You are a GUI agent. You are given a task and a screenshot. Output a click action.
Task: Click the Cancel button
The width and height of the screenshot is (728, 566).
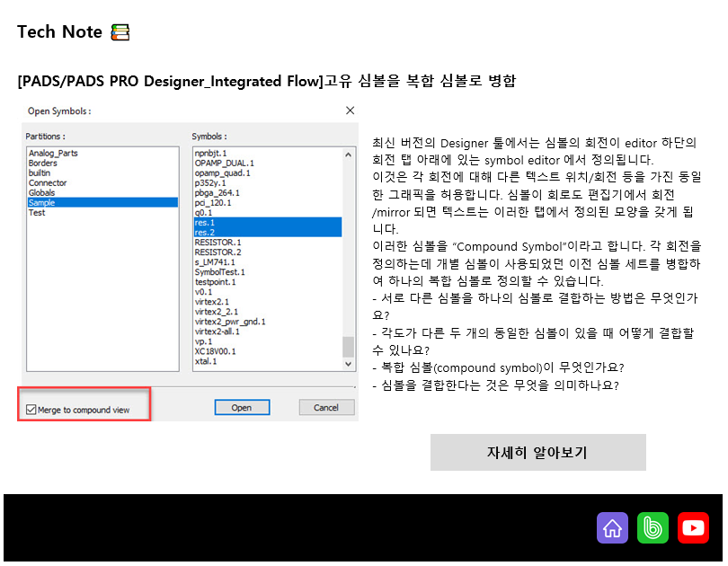[326, 407]
